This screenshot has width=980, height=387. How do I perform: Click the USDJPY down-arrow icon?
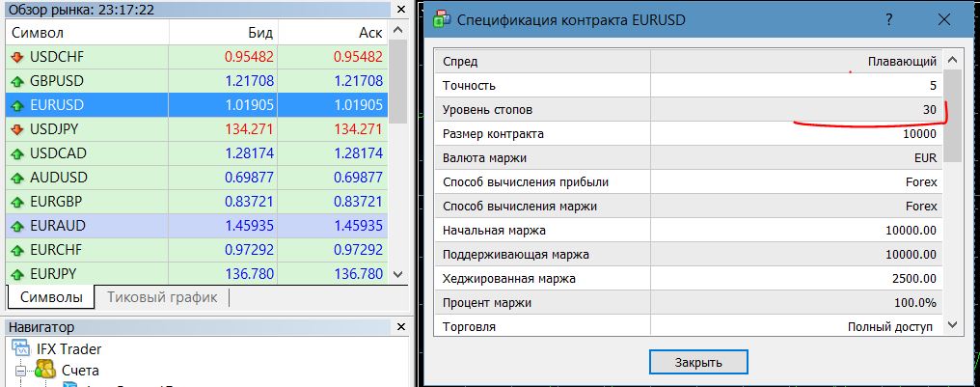point(16,129)
